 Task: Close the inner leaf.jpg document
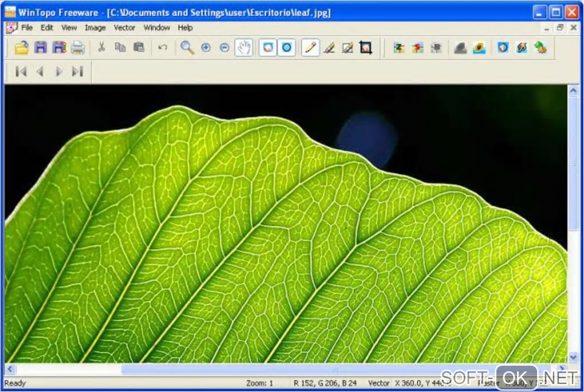[x=574, y=27]
